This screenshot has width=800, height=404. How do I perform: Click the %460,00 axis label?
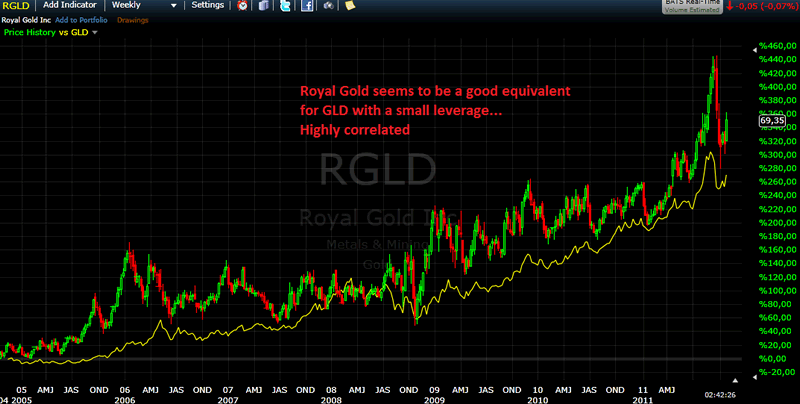777,46
